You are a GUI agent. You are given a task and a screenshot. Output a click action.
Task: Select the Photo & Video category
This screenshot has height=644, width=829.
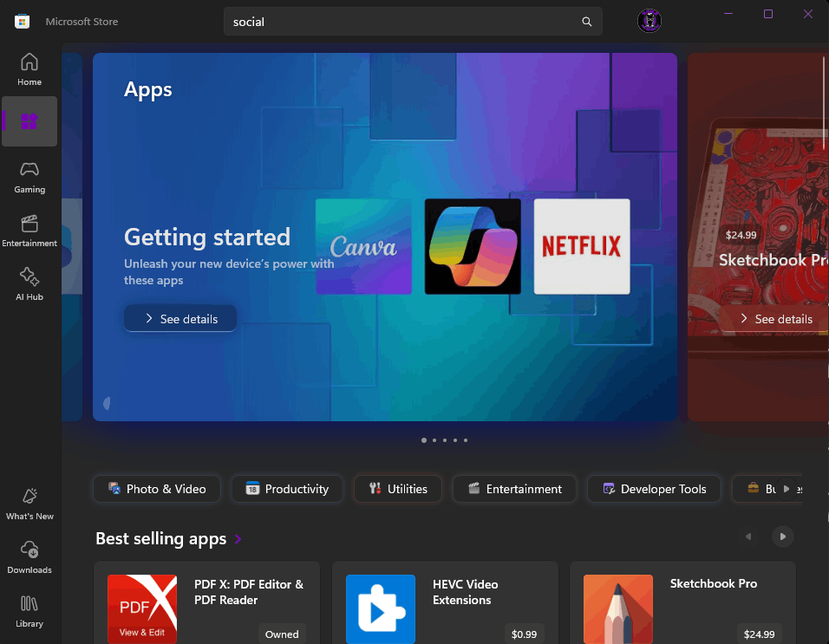point(157,489)
